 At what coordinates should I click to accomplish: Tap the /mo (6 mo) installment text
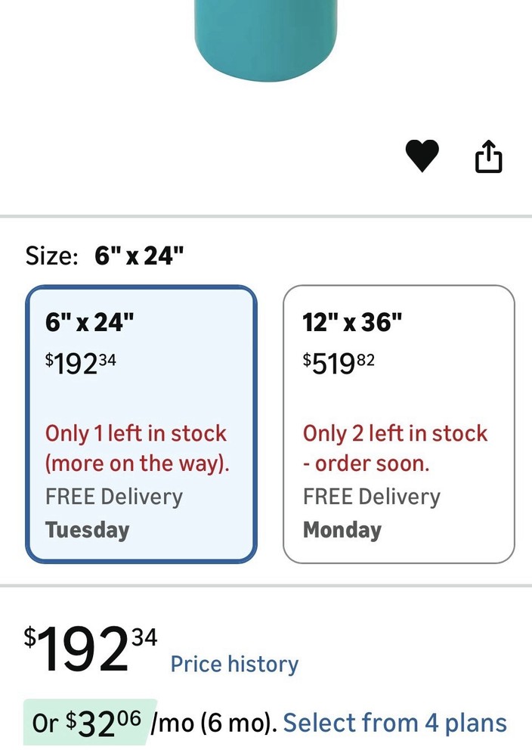tap(213, 723)
